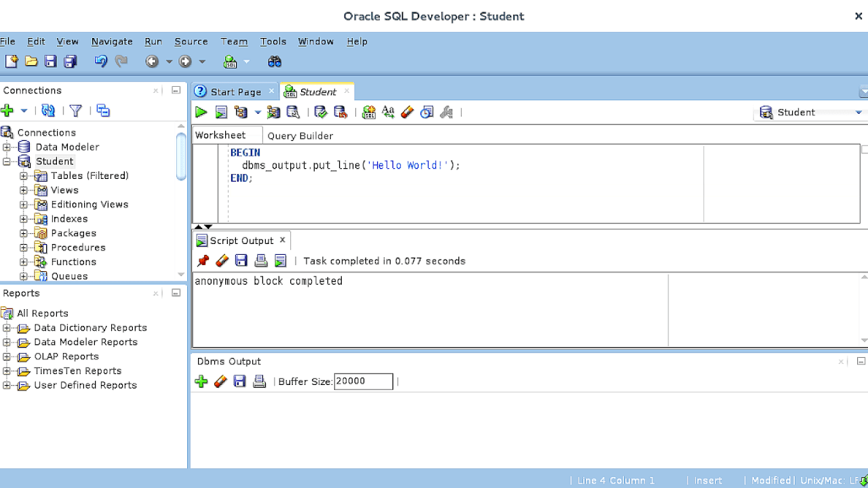Click the Save icon in main toolbar
This screenshot has height=488, width=868.
tap(51, 62)
